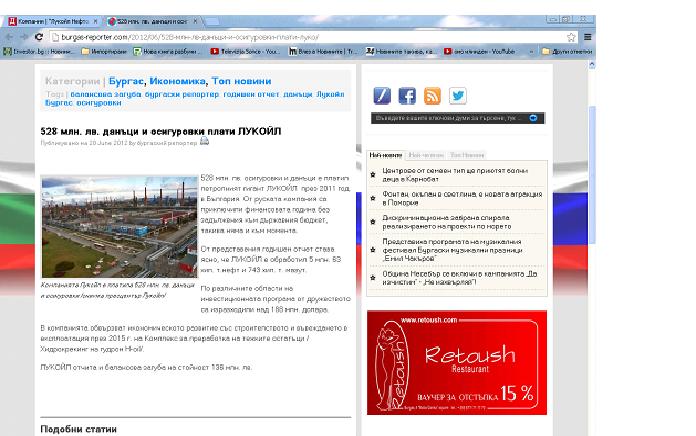The height and width of the screenshot is (436, 696).
Task: Open the Бургаски музикални празници program item
Action: (452, 250)
